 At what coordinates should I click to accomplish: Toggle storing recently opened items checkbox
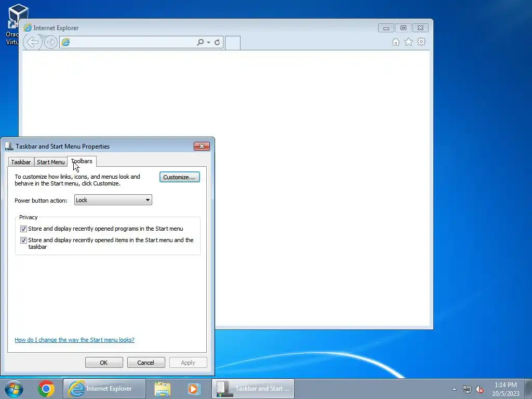[x=23, y=240]
